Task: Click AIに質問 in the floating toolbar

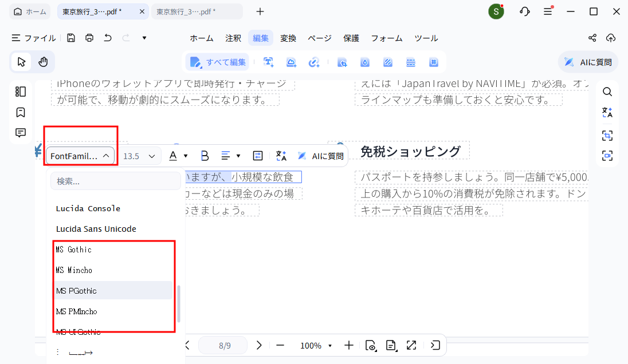Action: pyautogui.click(x=321, y=156)
